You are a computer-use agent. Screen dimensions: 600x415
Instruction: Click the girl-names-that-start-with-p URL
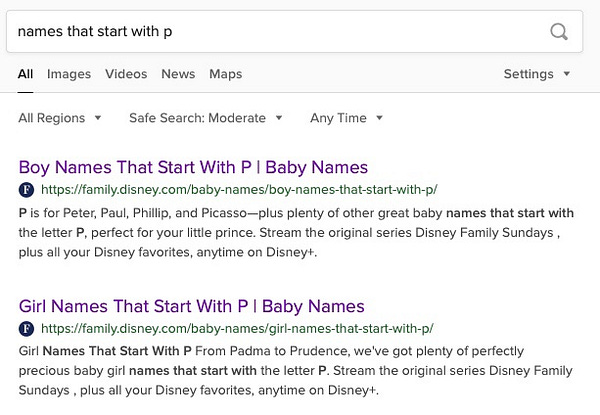237,329
